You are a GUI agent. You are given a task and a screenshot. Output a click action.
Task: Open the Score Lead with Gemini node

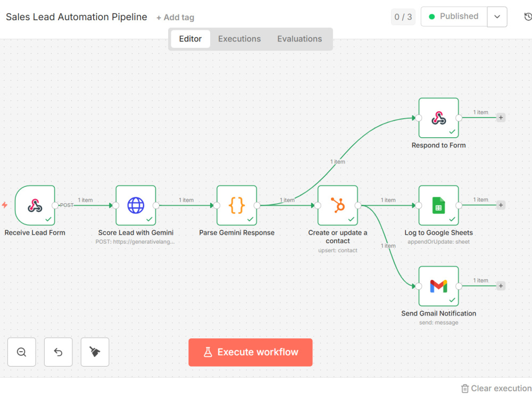coord(136,205)
